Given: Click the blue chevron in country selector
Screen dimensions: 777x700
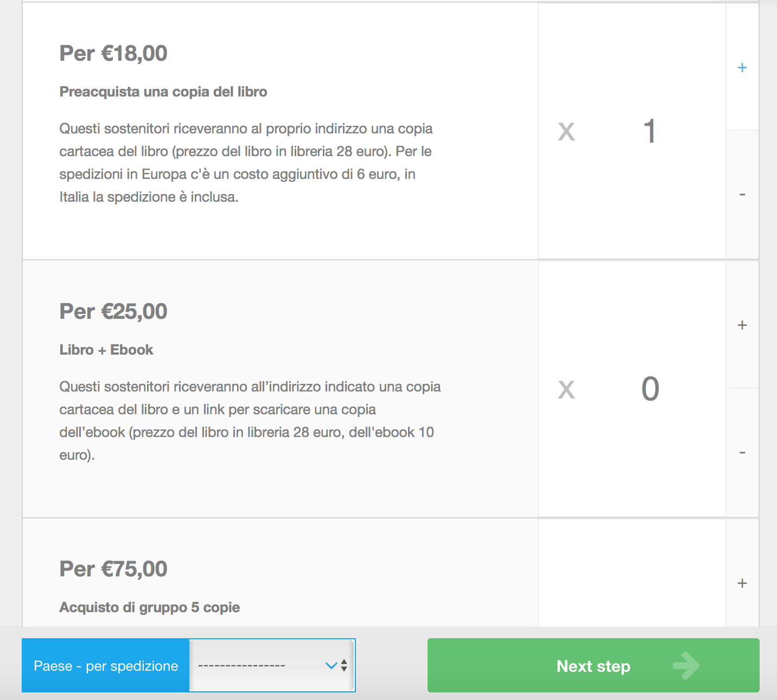Looking at the screenshot, I should tap(331, 665).
